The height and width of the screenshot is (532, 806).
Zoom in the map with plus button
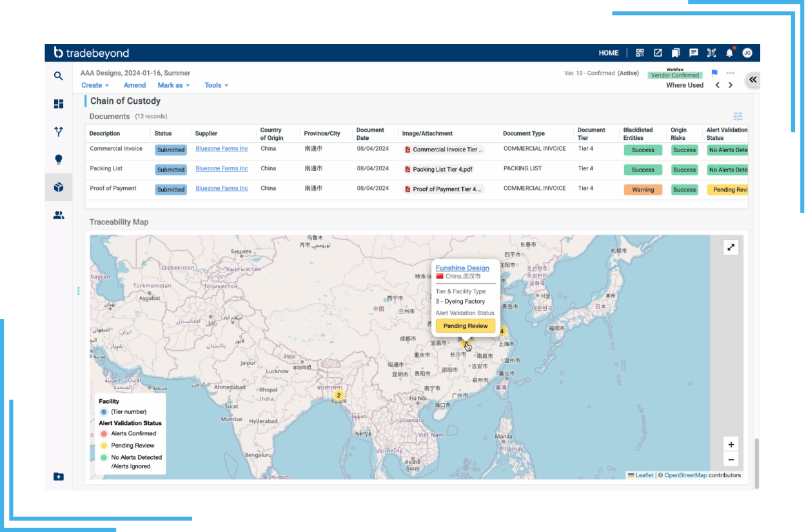pos(731,444)
